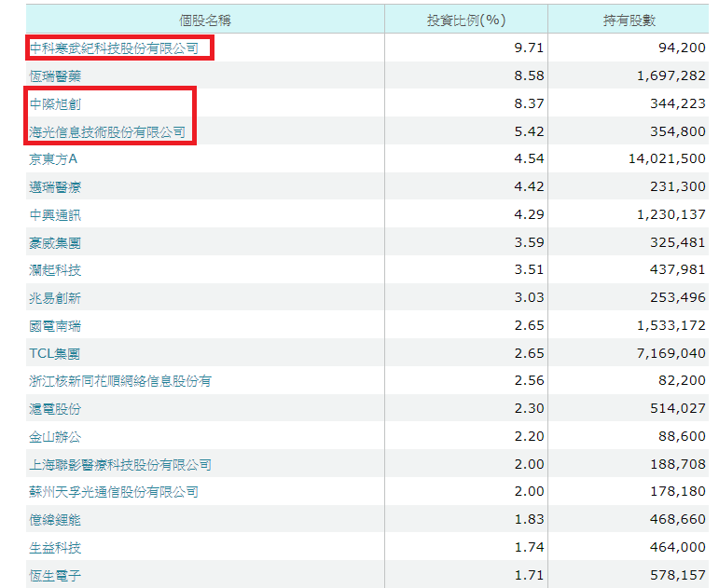Click the 1,697,282 shares held value
Image resolution: width=719 pixels, height=588 pixels.
pyautogui.click(x=671, y=75)
